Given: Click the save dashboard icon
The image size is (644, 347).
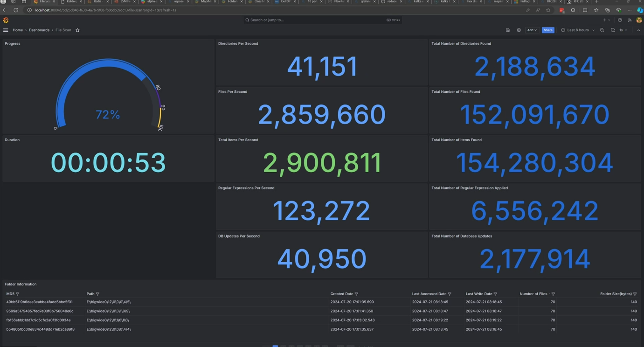Looking at the screenshot, I should [508, 30].
